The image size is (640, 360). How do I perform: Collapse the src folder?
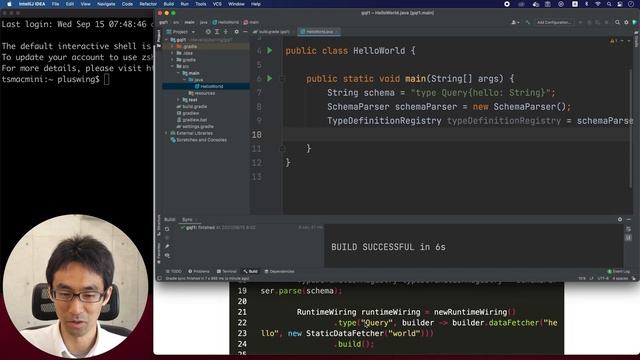[x=173, y=66]
